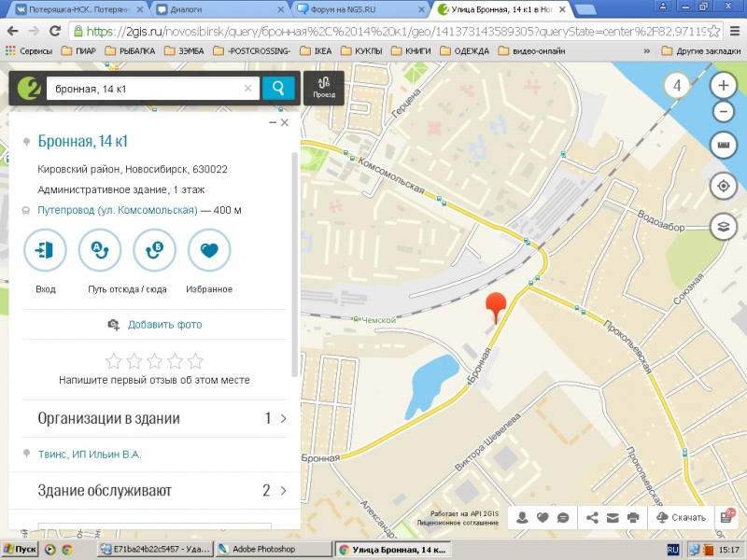
Task: Click the share icon in bottom toolbar
Action: point(592,518)
